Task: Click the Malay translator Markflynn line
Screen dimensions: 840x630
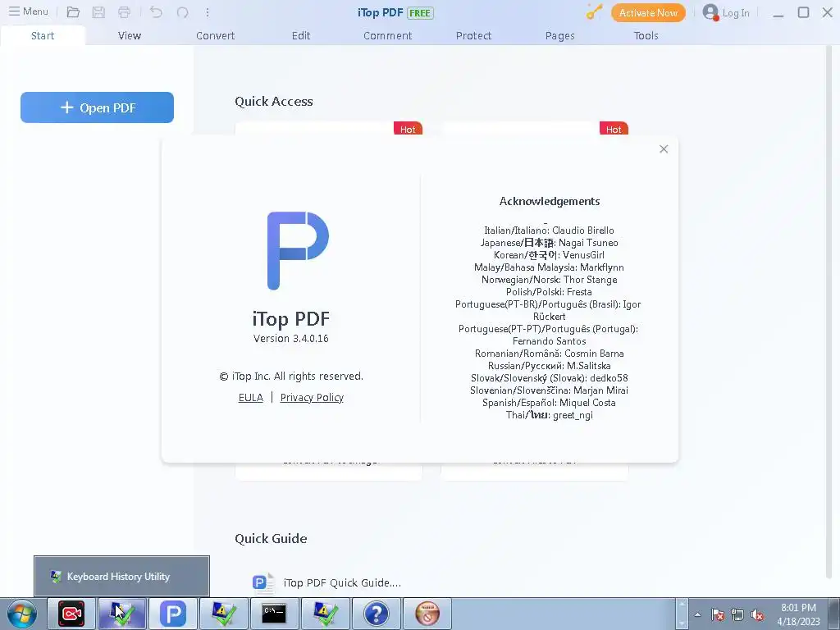Action: 549,267
